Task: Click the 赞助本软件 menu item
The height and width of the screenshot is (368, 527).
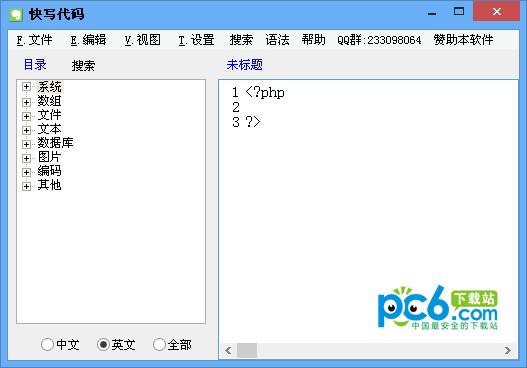Action: pos(463,40)
